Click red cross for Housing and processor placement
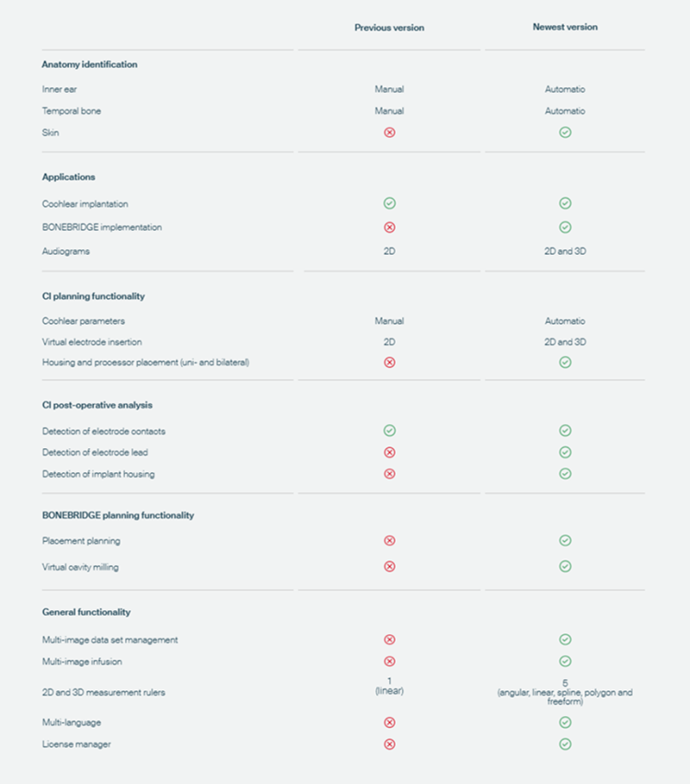The width and height of the screenshot is (690, 784). coord(389,363)
